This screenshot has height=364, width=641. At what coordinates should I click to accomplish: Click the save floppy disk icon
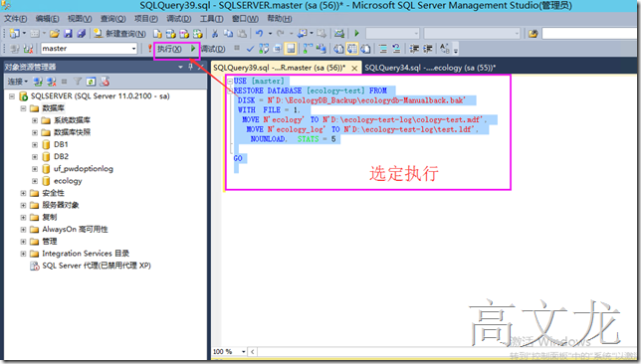point(68,34)
